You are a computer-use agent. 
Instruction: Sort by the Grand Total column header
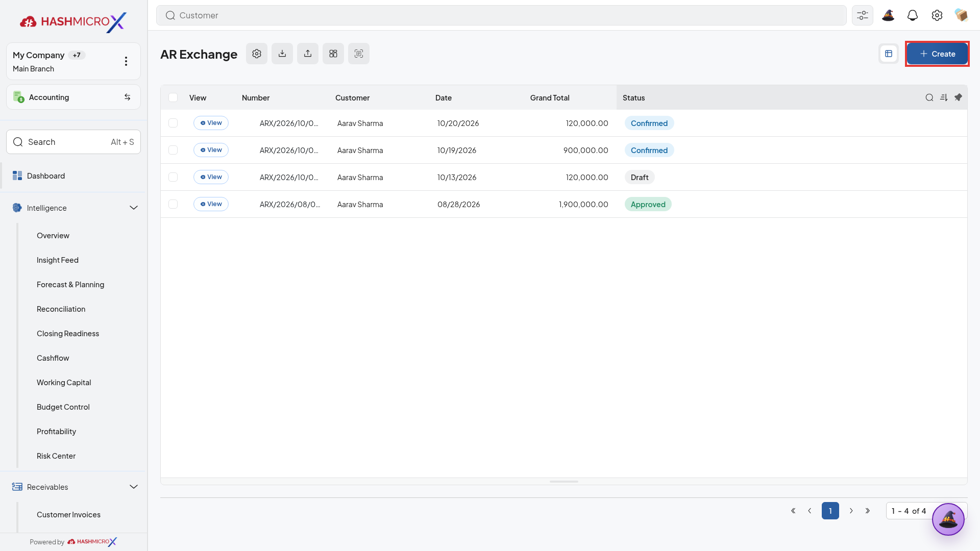[x=550, y=97]
